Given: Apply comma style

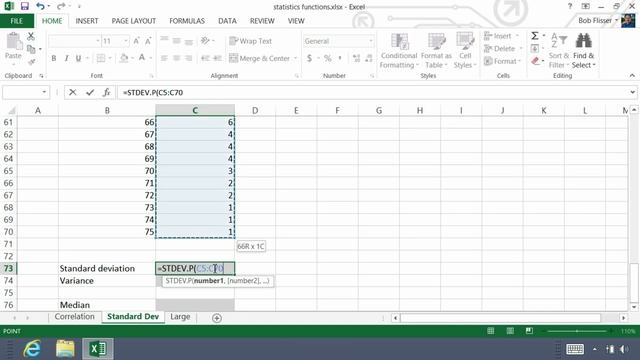Looking at the screenshot, I should tap(340, 58).
